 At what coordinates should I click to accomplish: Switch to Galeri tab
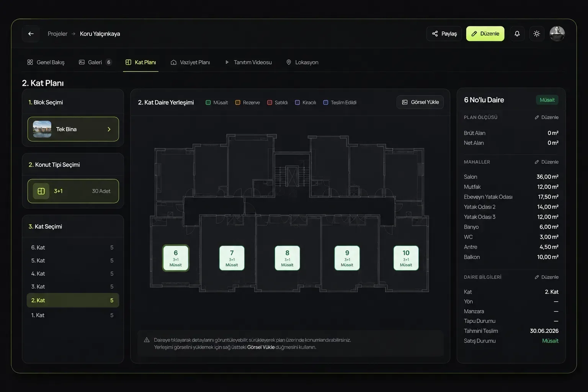coord(95,62)
